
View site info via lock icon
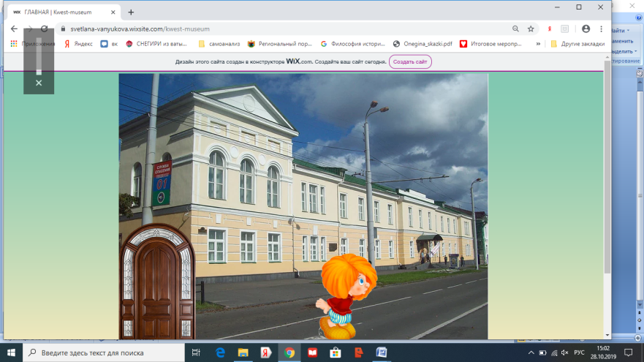pyautogui.click(x=63, y=29)
